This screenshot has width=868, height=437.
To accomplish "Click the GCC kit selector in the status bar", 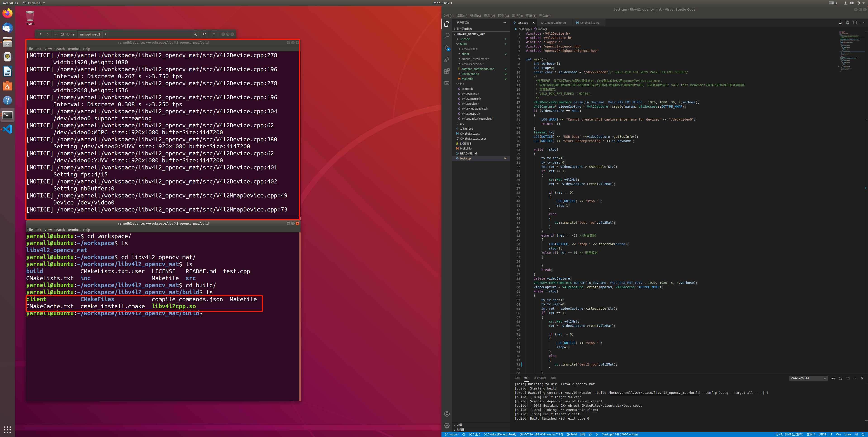I will point(541,434).
